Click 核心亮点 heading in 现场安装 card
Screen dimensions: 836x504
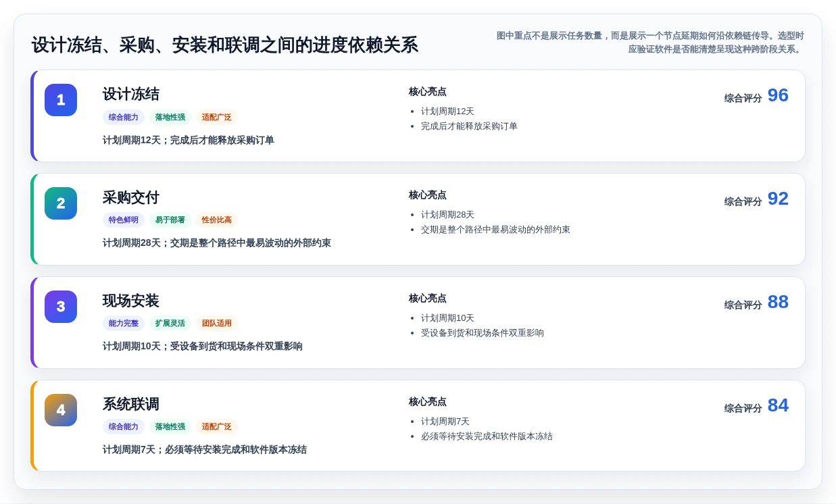tap(427, 299)
